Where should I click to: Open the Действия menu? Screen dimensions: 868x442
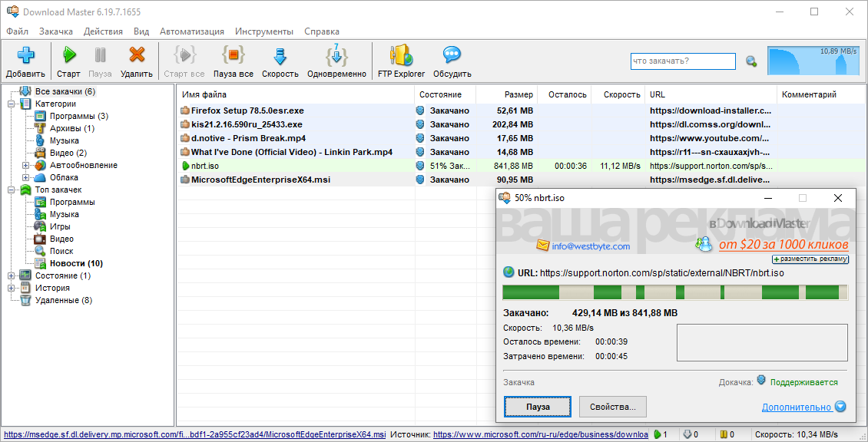click(103, 31)
